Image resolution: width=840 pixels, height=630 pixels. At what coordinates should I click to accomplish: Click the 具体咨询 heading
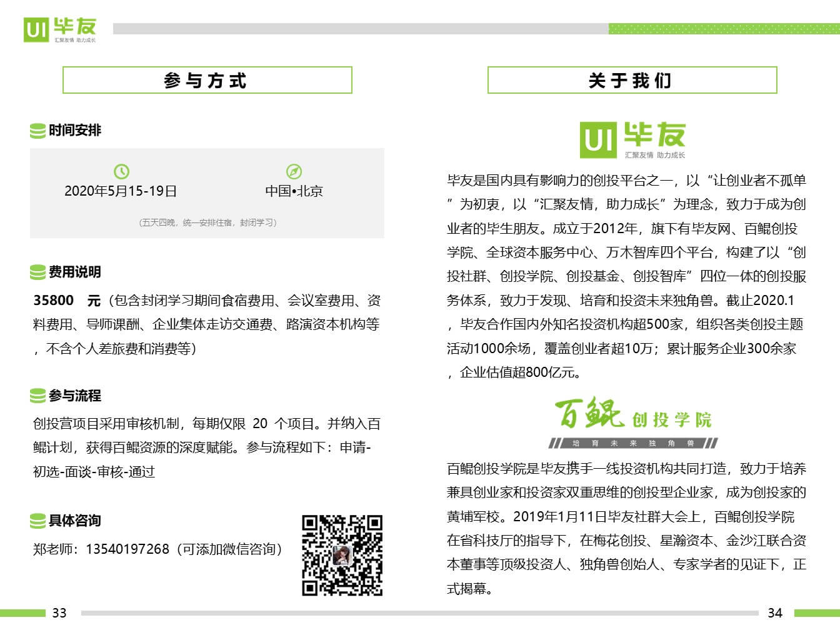[75, 521]
